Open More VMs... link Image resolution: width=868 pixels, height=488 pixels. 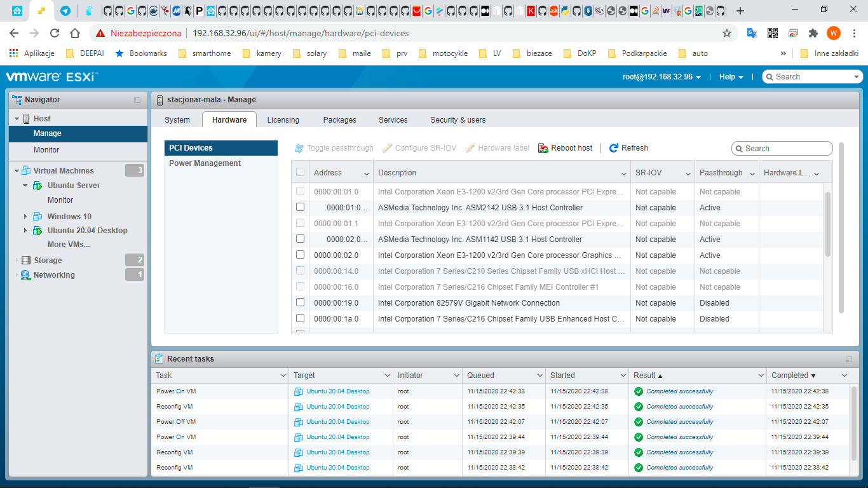pos(69,245)
